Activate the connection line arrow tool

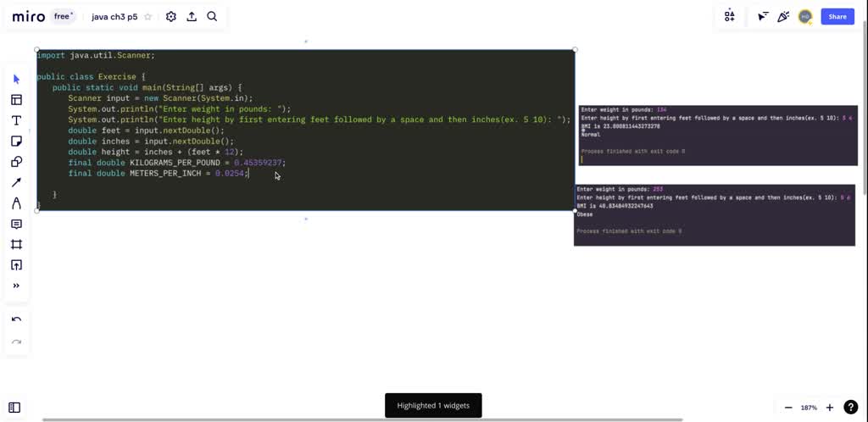(x=16, y=182)
